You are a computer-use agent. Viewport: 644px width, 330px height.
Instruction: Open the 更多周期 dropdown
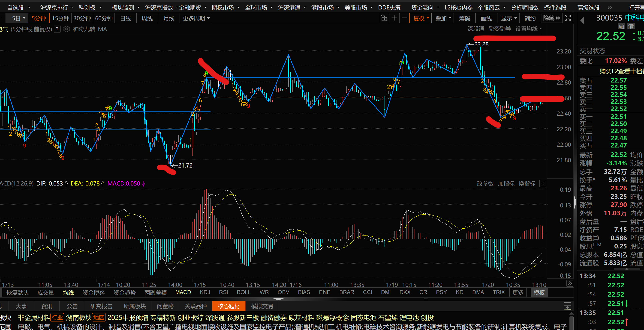(196, 18)
